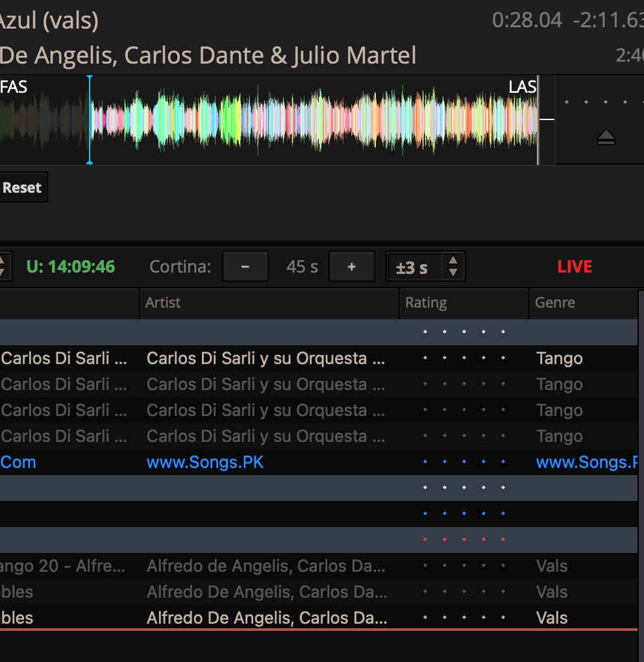The width and height of the screenshot is (644, 662).
Task: Sort by the Rating column header
Action: [464, 302]
